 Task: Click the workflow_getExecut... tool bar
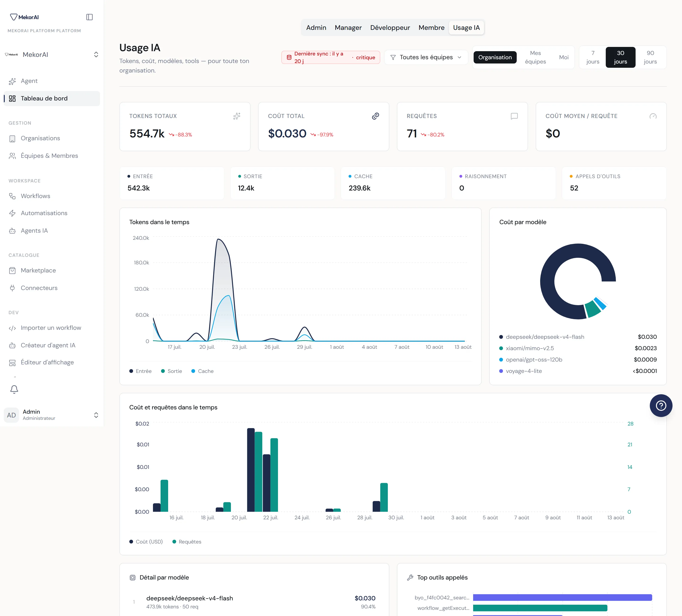pyautogui.click(x=540, y=608)
